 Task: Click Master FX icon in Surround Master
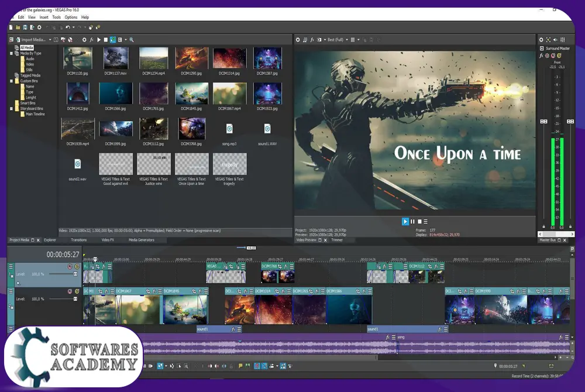point(541,56)
